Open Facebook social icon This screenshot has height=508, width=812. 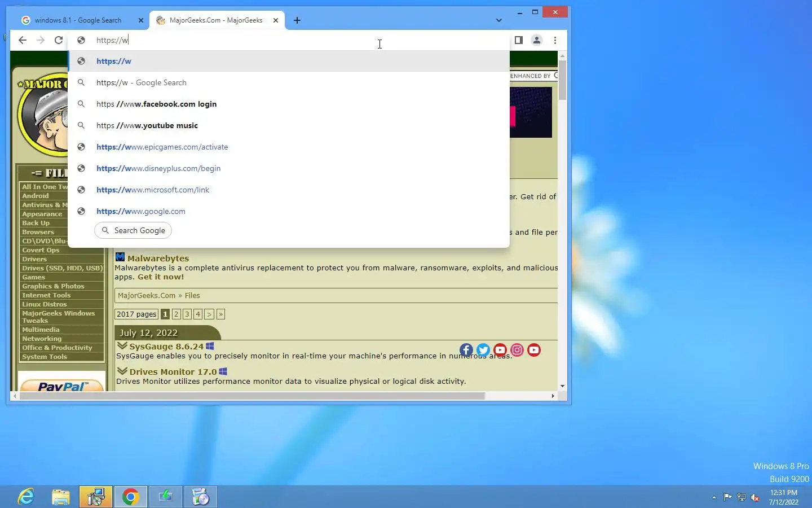pos(466,350)
